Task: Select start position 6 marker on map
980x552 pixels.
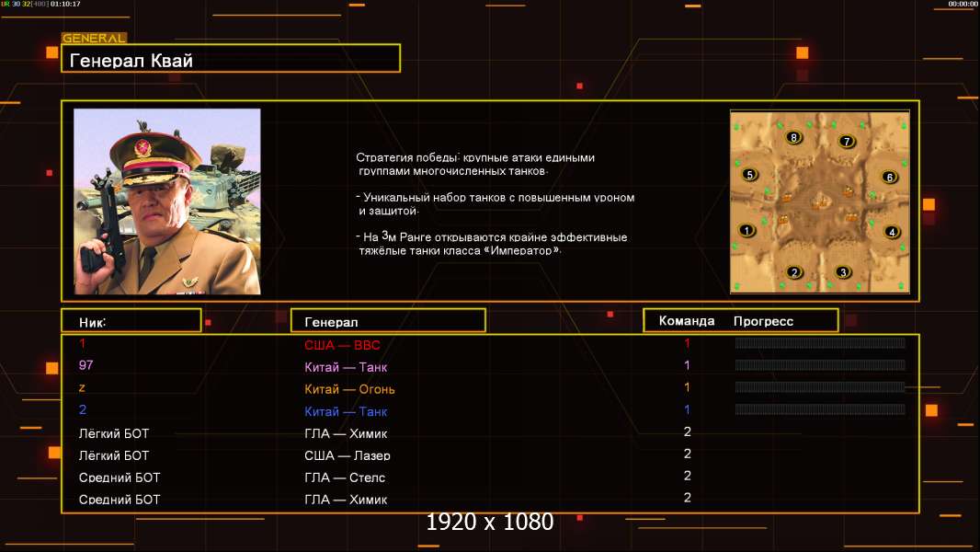Action: point(889,177)
